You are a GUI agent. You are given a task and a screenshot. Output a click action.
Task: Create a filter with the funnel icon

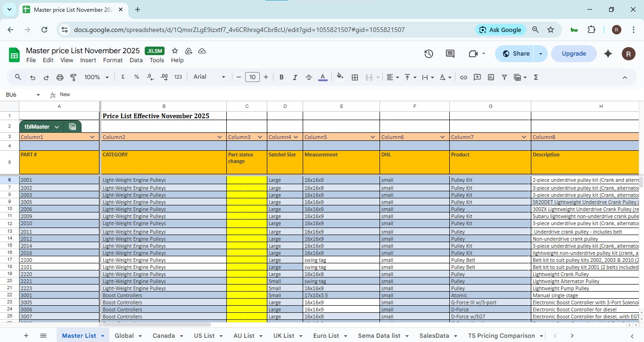pyautogui.click(x=504, y=77)
